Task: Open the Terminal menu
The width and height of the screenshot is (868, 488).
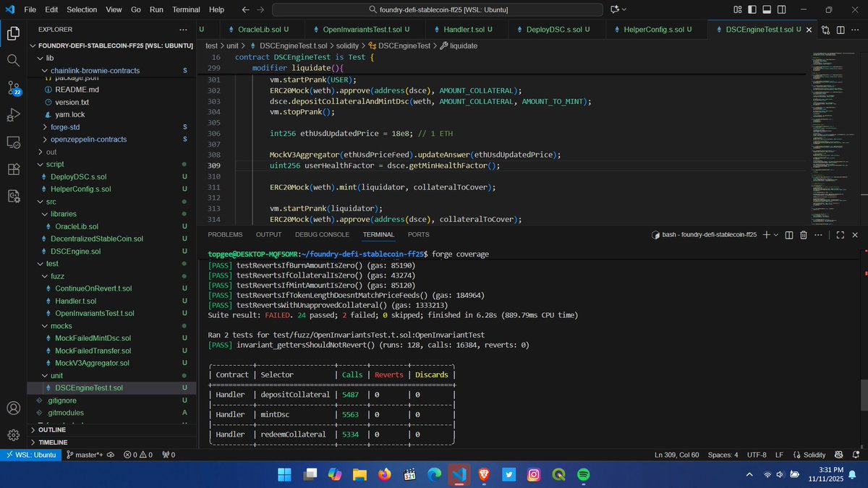Action: click(186, 9)
